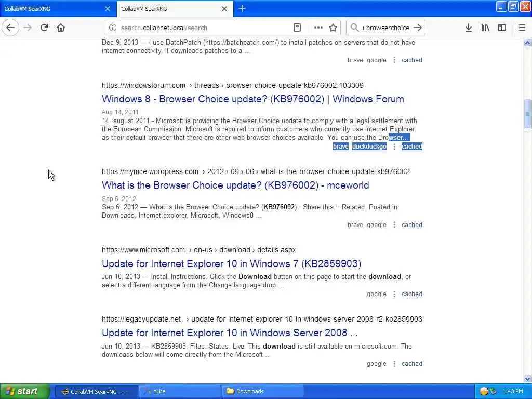Open the Firefox hamburger menu
This screenshot has height=399, width=532.
522,28
